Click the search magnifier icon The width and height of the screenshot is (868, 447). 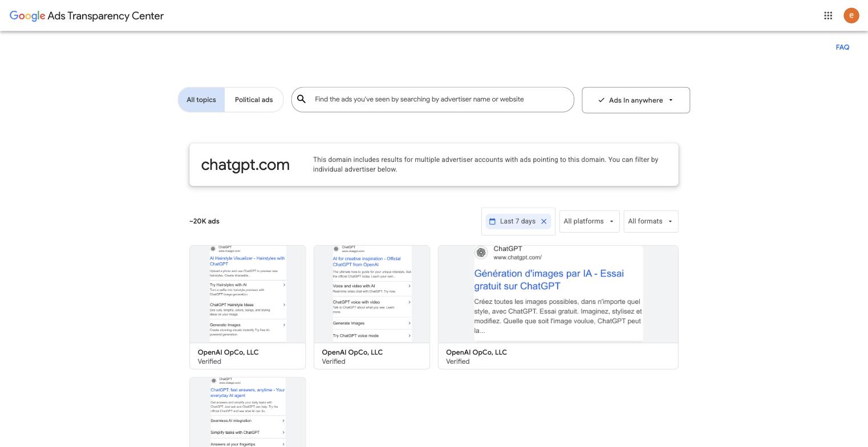[x=302, y=99]
